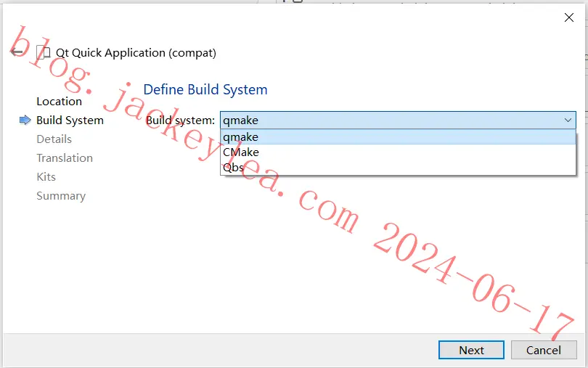Pick Qbs in the build system list
The image size is (588, 368).
pyautogui.click(x=398, y=168)
